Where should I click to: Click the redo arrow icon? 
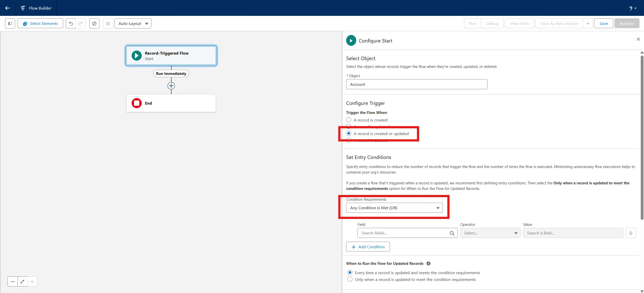(81, 23)
